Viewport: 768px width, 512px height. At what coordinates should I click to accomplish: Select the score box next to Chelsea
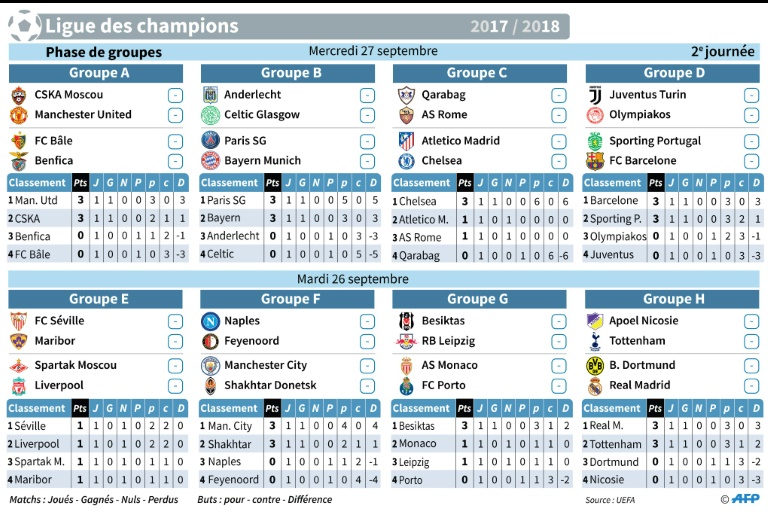pos(559,160)
